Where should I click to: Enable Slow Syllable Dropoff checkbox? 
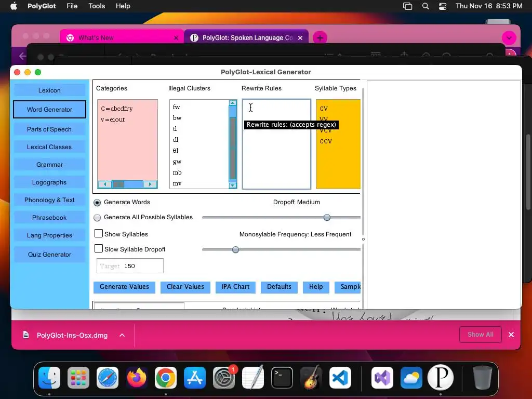click(98, 249)
